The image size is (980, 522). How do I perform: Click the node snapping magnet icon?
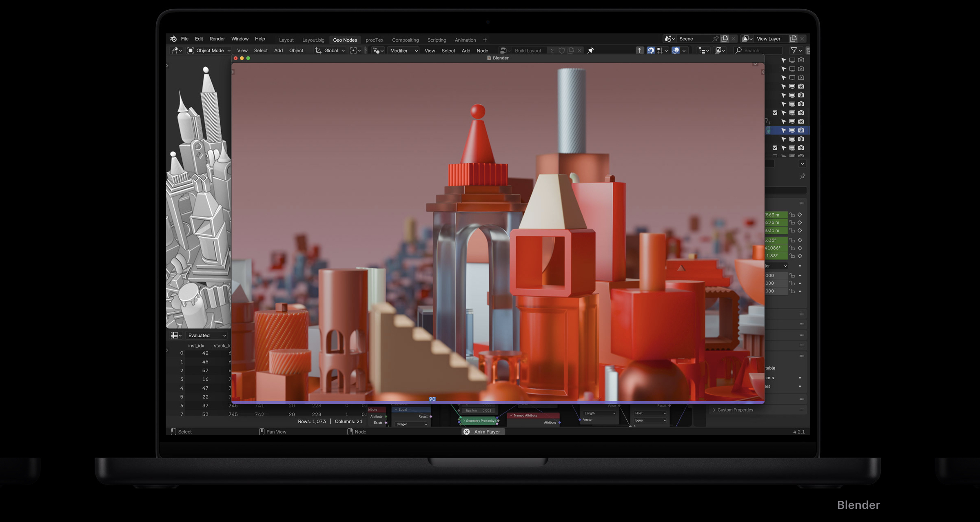(x=651, y=51)
